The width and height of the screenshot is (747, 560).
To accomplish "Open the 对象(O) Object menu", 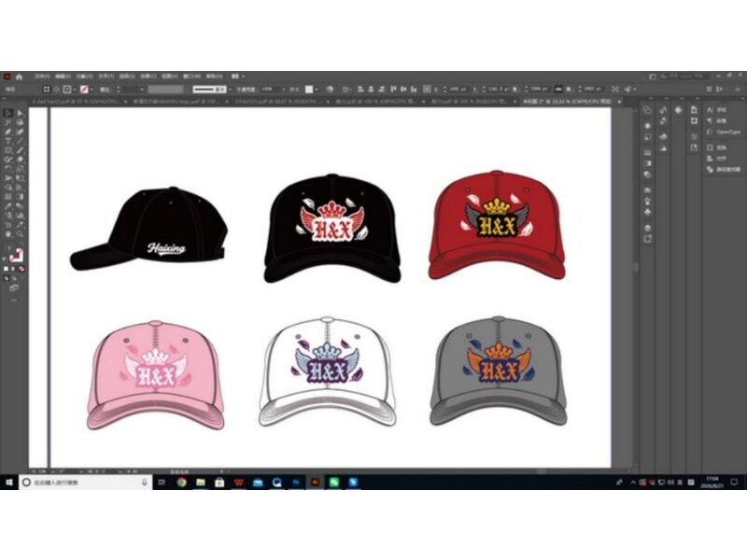I will click(84, 77).
